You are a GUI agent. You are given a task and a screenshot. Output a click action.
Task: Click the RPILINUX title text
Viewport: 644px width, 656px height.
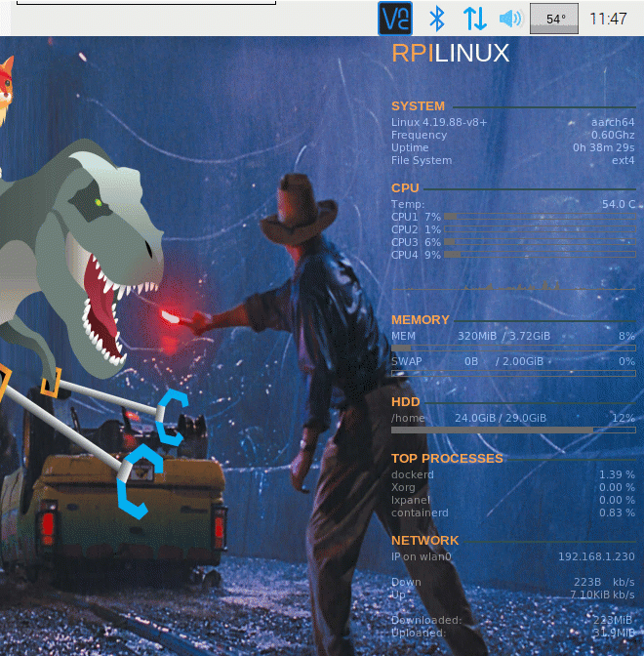(x=451, y=54)
